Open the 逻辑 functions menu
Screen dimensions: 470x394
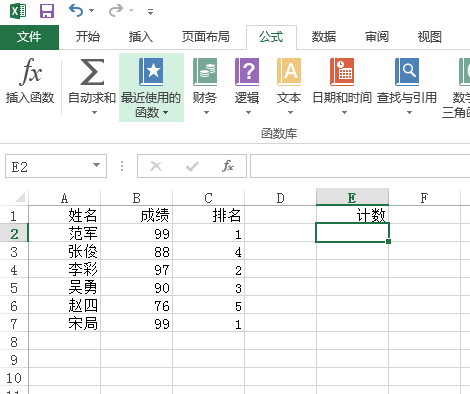[247, 87]
